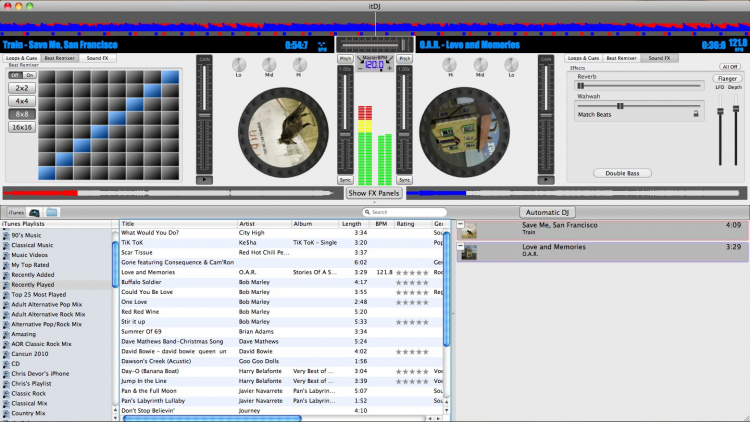Adjust the LFO vertical slider
The image size is (750, 422).
coord(720,129)
